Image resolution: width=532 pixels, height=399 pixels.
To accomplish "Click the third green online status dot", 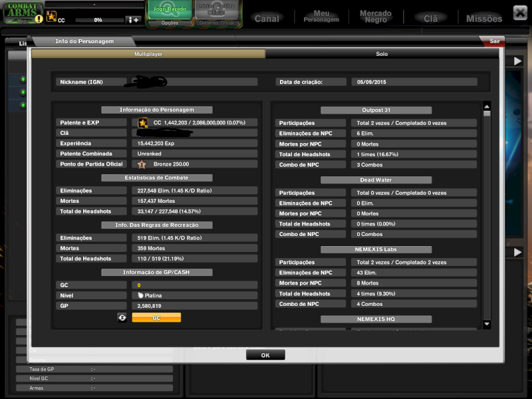I will [23, 105].
